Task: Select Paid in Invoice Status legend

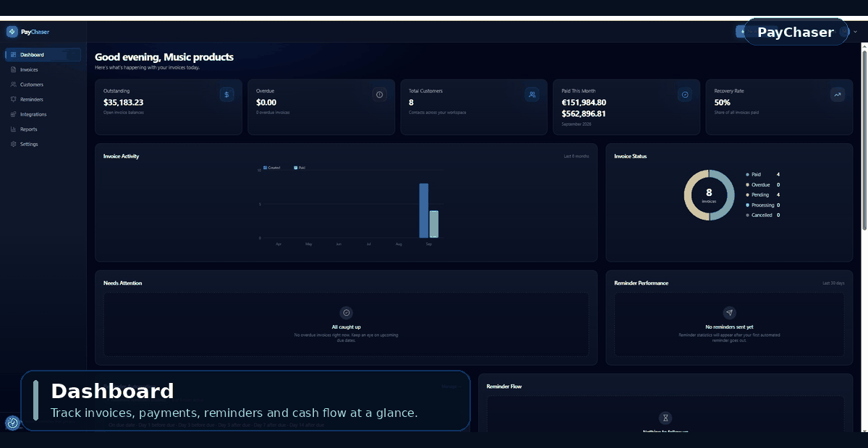Action: click(x=762, y=175)
